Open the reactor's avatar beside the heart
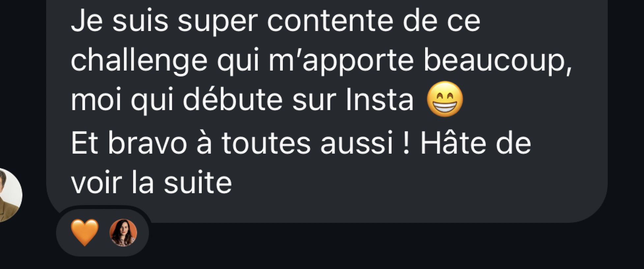This screenshot has height=269, width=644. click(x=123, y=233)
